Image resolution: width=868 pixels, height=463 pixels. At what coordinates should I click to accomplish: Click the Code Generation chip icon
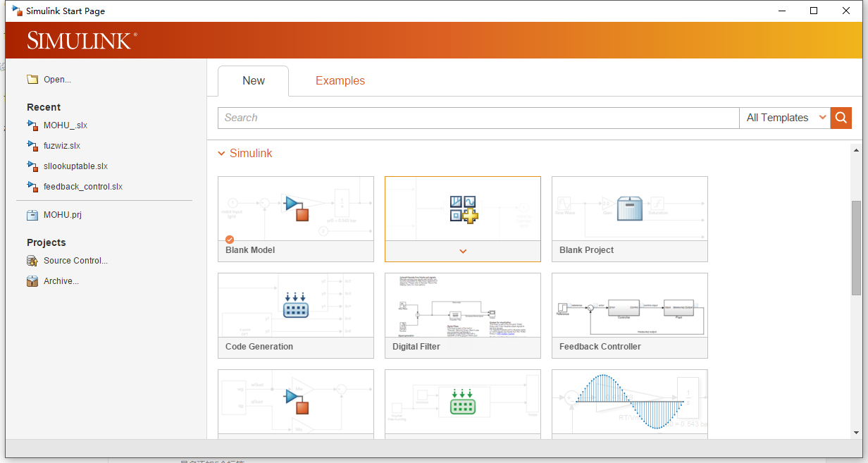(296, 306)
